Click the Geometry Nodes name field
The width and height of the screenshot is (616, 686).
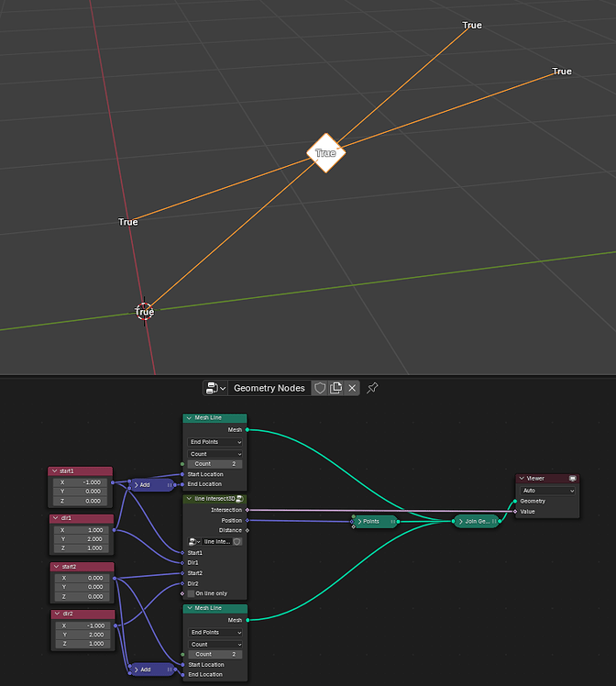[x=269, y=388]
